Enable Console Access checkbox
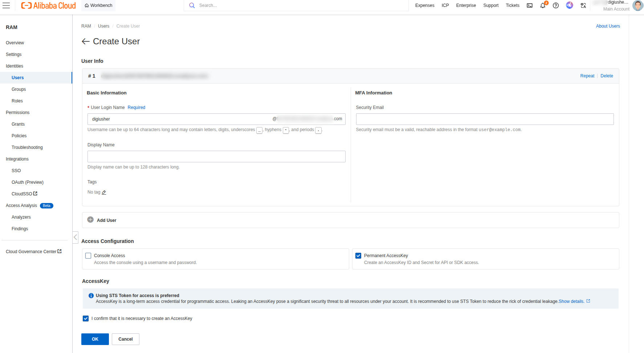Screen dimensions: 644x353 pos(88,256)
